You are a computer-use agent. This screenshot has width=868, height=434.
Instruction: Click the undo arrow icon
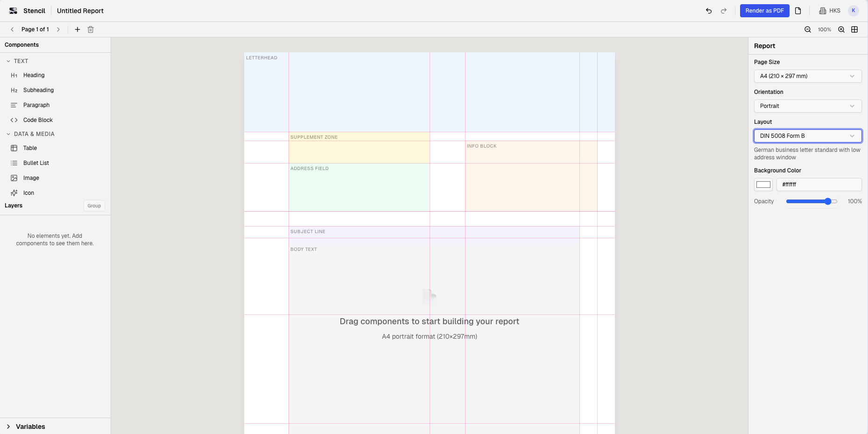click(708, 10)
